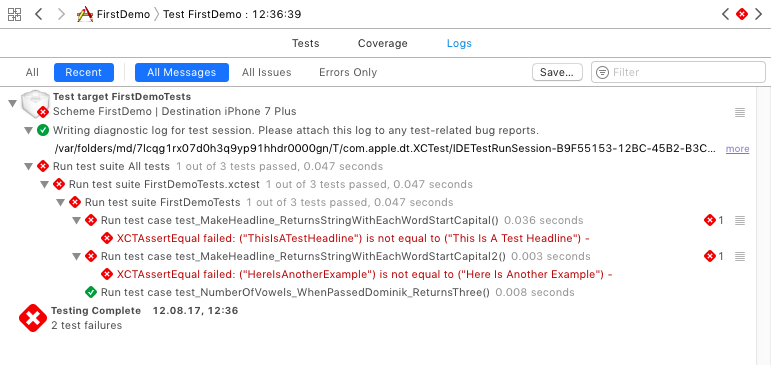Image resolution: width=771 pixels, height=365 pixels.
Task: Click the Save... button
Action: 557,72
